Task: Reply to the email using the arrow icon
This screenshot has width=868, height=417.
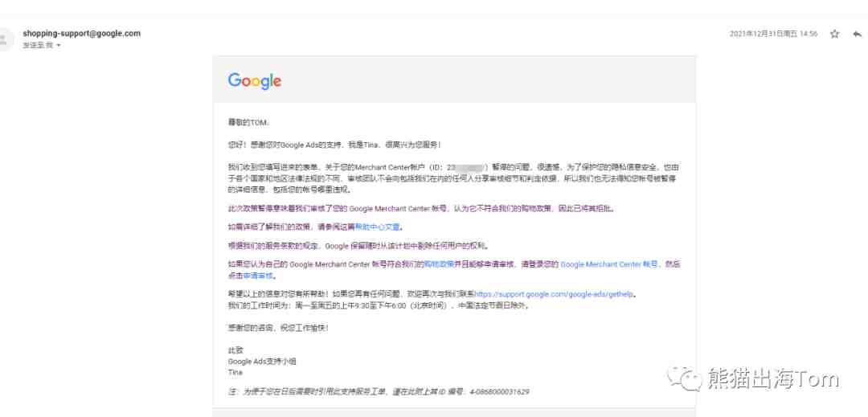Action: tap(858, 35)
